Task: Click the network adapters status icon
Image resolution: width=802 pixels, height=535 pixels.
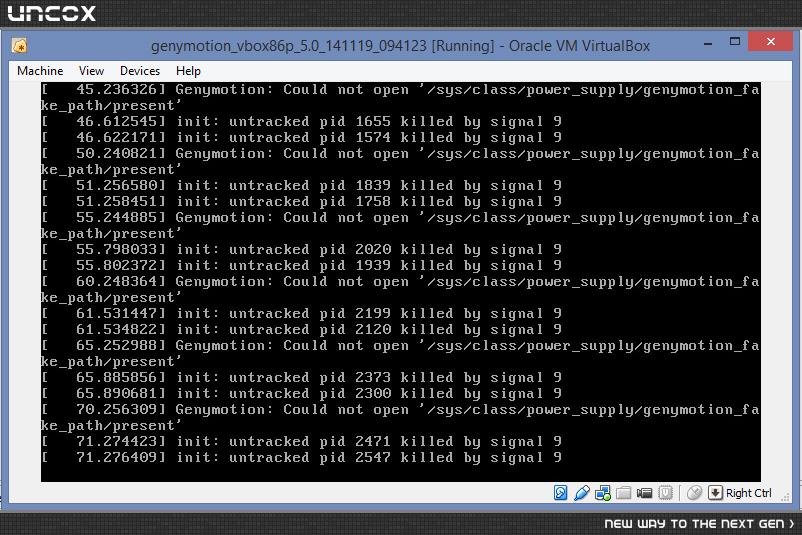Action: pos(603,493)
